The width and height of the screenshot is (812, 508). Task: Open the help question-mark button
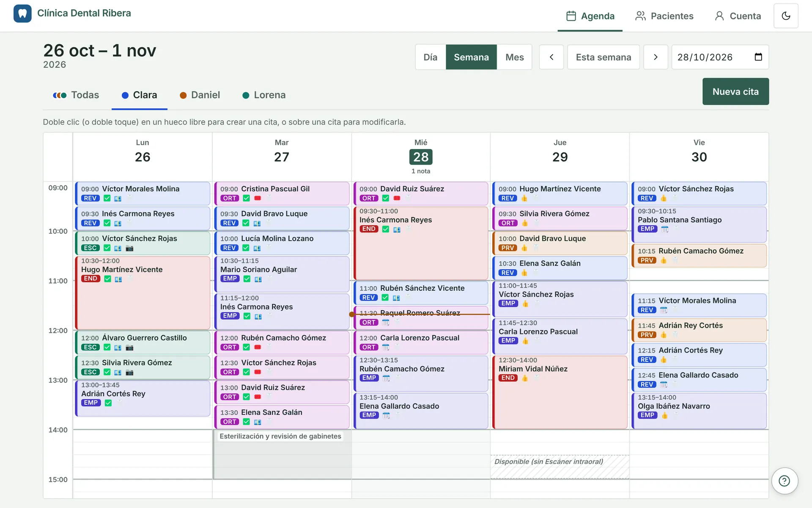785,481
